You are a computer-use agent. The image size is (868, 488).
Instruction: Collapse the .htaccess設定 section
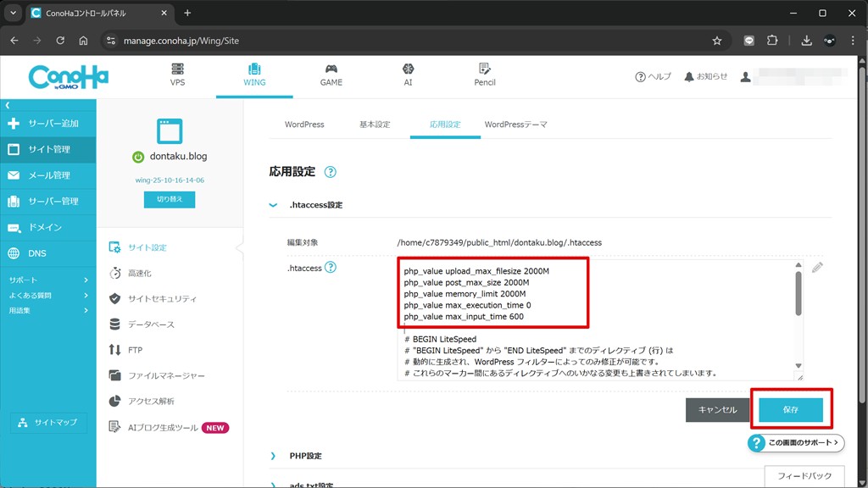pyautogui.click(x=274, y=205)
